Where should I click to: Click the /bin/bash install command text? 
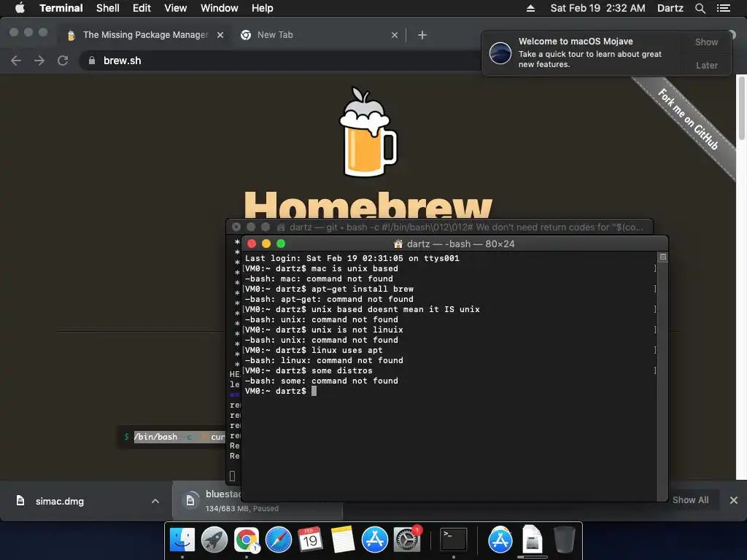click(179, 437)
